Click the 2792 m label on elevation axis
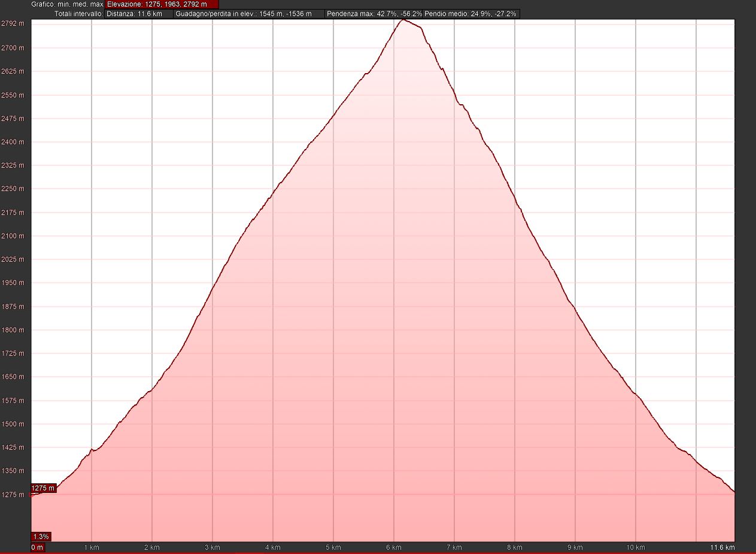Viewport: 756px width, 554px height. pos(13,24)
